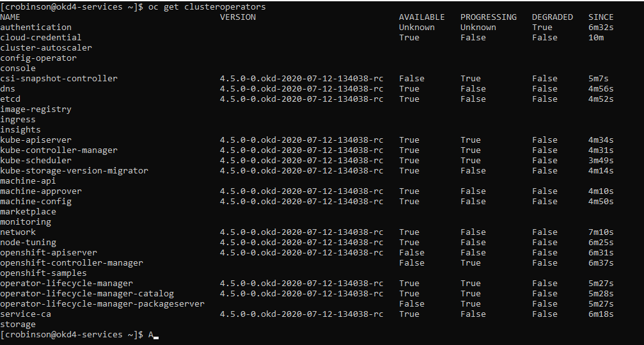Click the node-tuning operator name

pos(28,243)
